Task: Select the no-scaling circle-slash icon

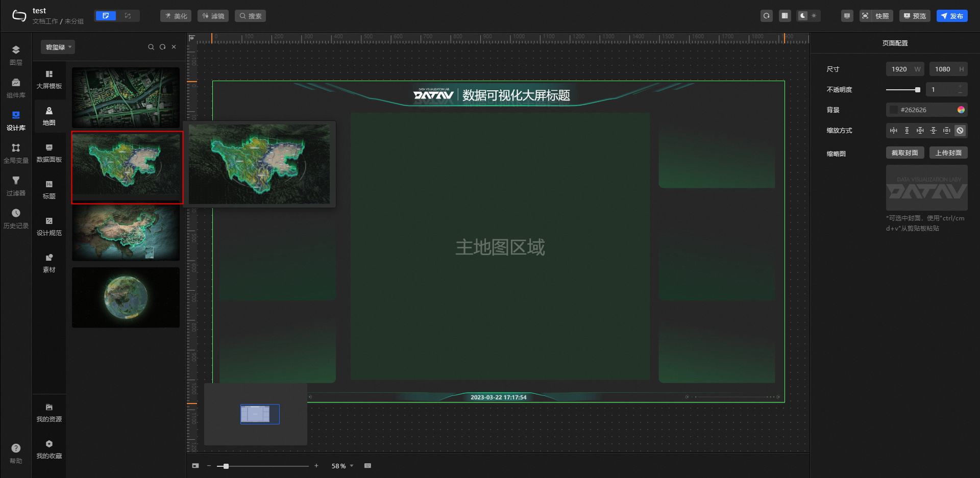Action: (960, 131)
